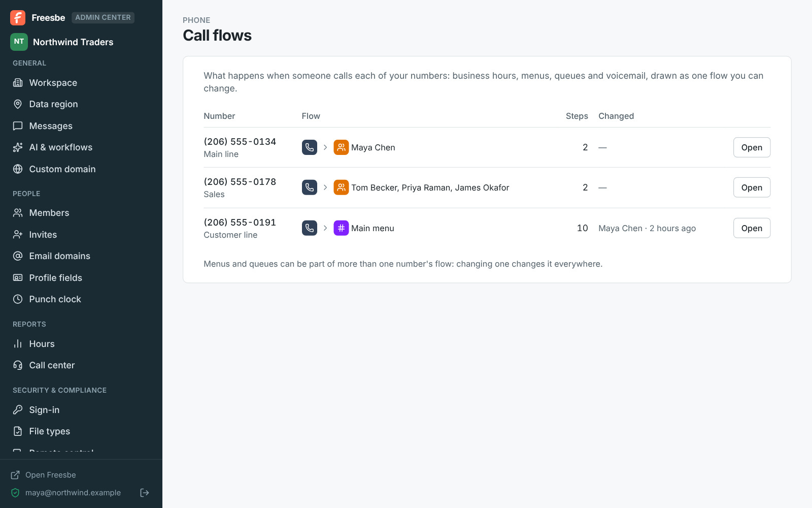The image size is (812, 508).
Task: Open the Members page
Action: (x=81, y=213)
